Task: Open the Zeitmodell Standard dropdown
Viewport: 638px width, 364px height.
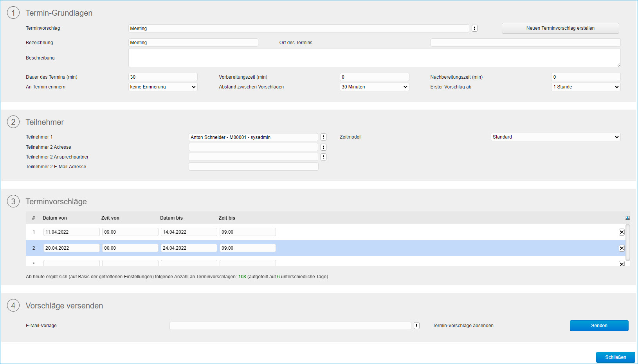Action: pyautogui.click(x=556, y=137)
